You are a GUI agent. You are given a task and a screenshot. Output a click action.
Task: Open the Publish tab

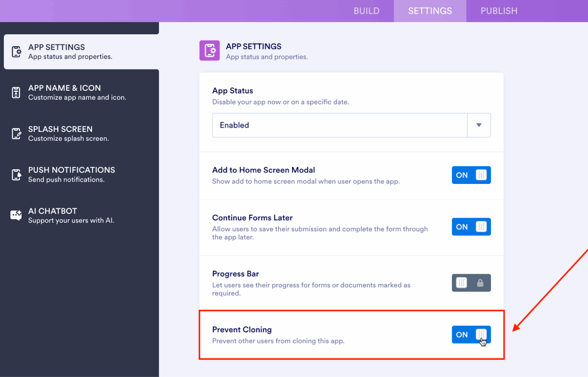click(x=499, y=11)
